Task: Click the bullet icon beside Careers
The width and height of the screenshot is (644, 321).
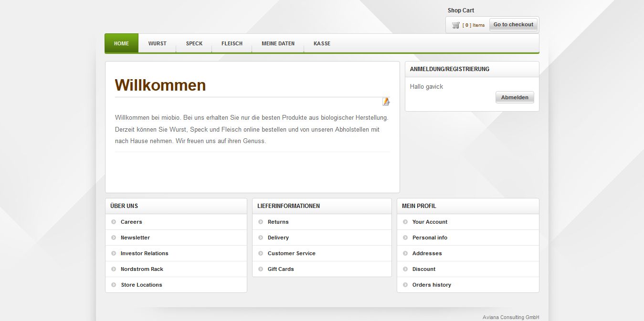Action: (114, 222)
